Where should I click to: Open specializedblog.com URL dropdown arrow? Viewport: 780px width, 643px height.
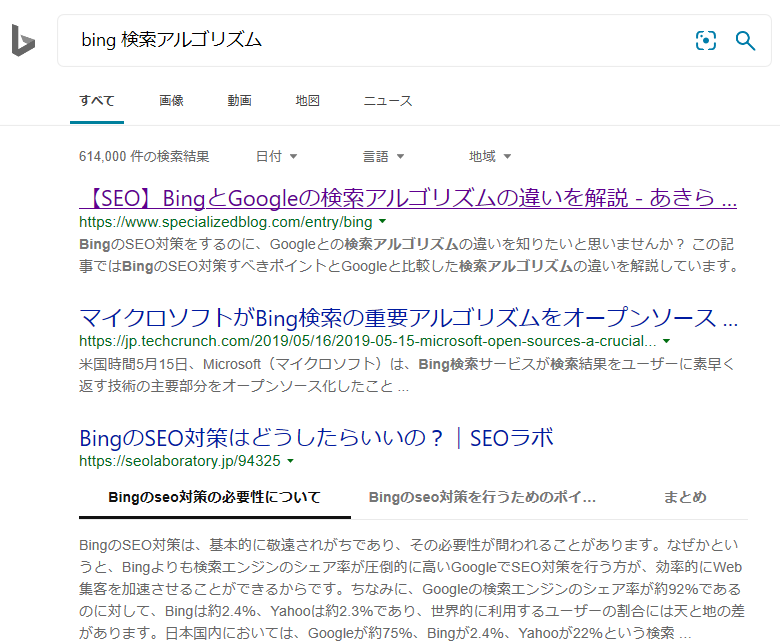(x=383, y=221)
